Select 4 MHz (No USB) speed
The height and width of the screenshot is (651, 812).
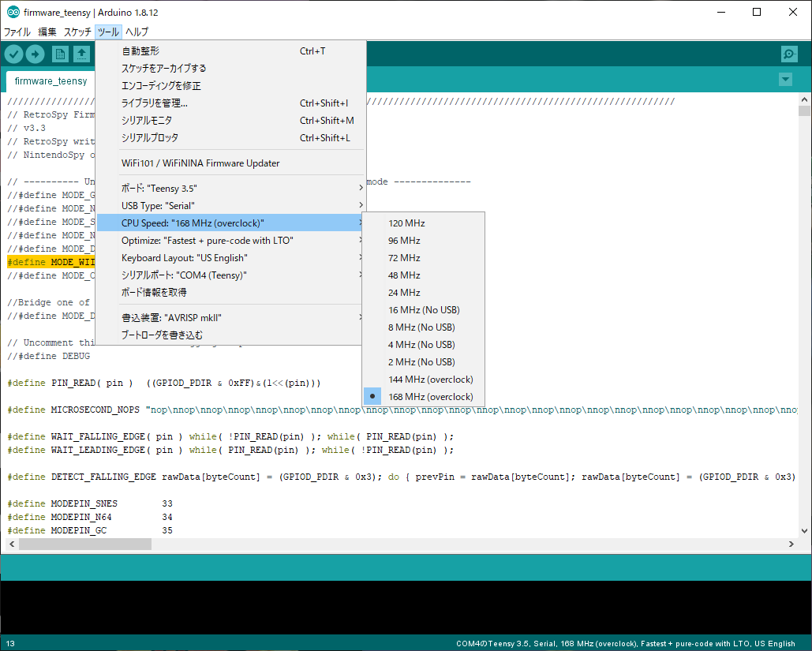[424, 345]
